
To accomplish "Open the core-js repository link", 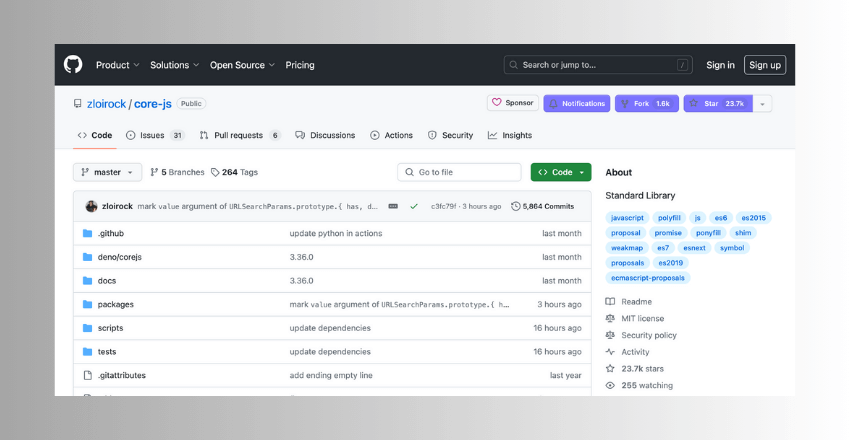I will click(x=153, y=103).
